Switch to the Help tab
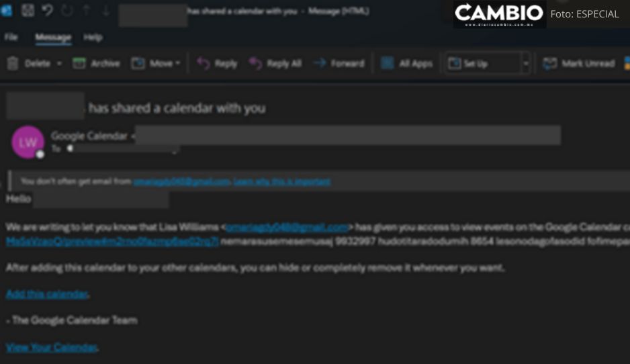This screenshot has height=364, width=630. (x=93, y=38)
